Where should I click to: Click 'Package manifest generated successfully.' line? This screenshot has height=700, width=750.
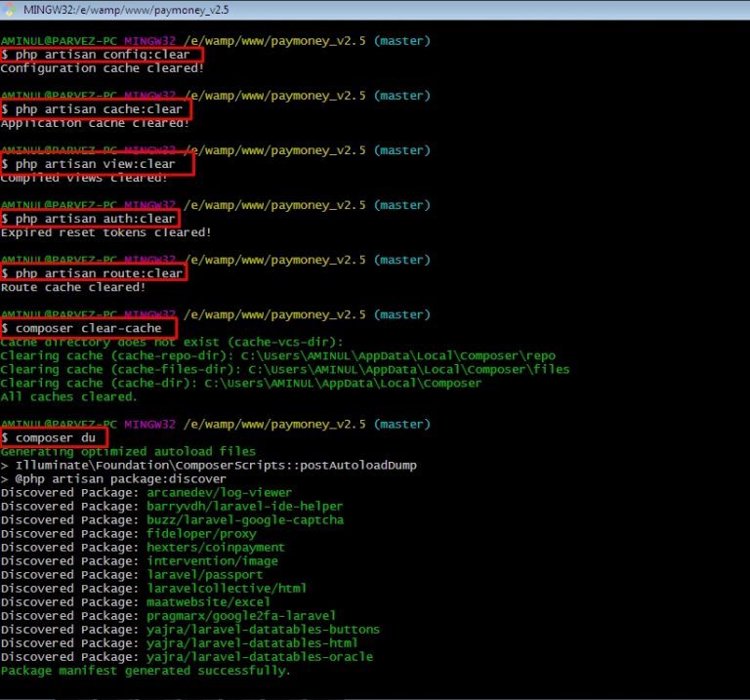(146, 671)
